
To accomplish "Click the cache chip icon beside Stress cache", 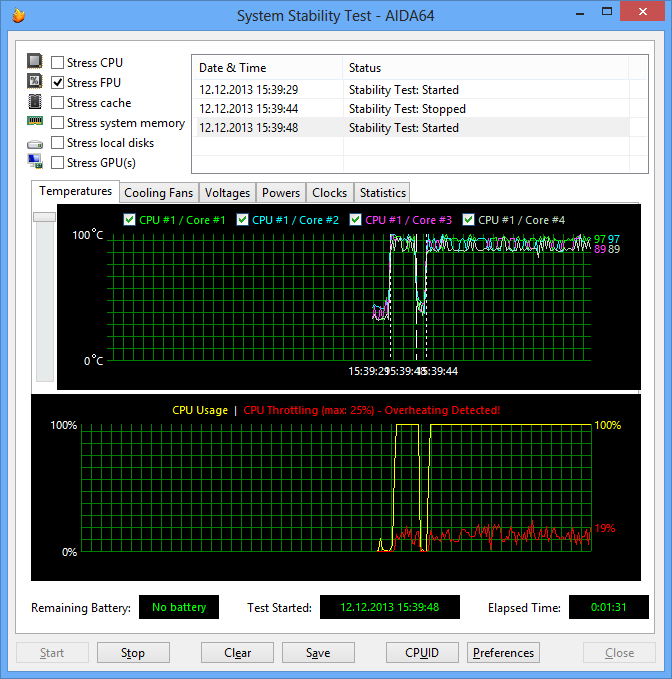I will point(35,101).
